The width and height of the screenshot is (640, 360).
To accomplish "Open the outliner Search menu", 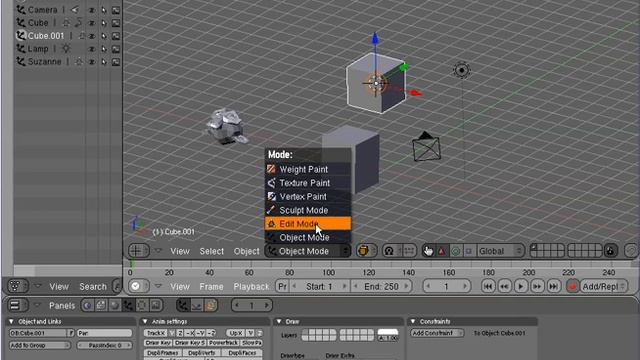I will coord(93,287).
